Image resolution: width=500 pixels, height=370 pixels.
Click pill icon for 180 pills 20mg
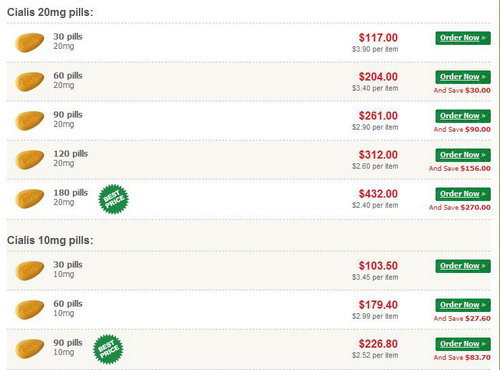[30, 198]
